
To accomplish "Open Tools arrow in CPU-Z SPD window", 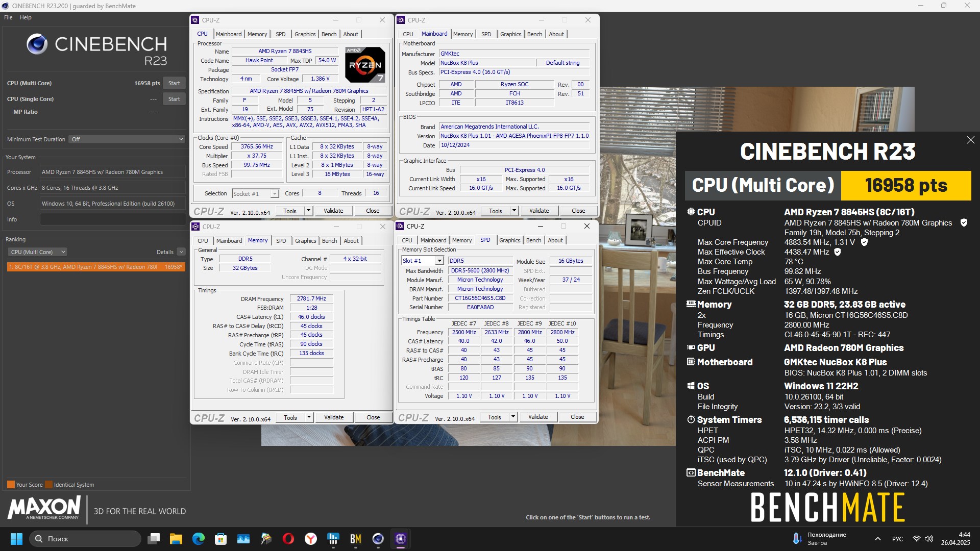I will tap(513, 417).
